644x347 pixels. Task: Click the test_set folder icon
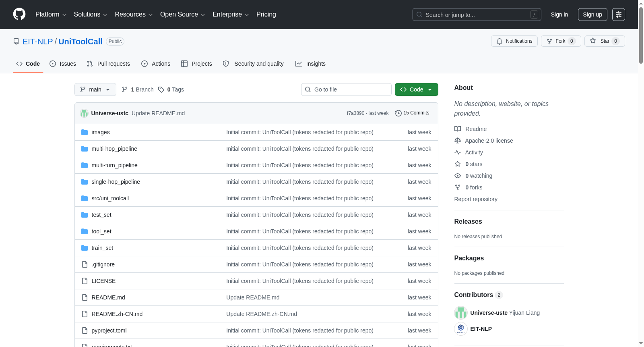pos(85,215)
